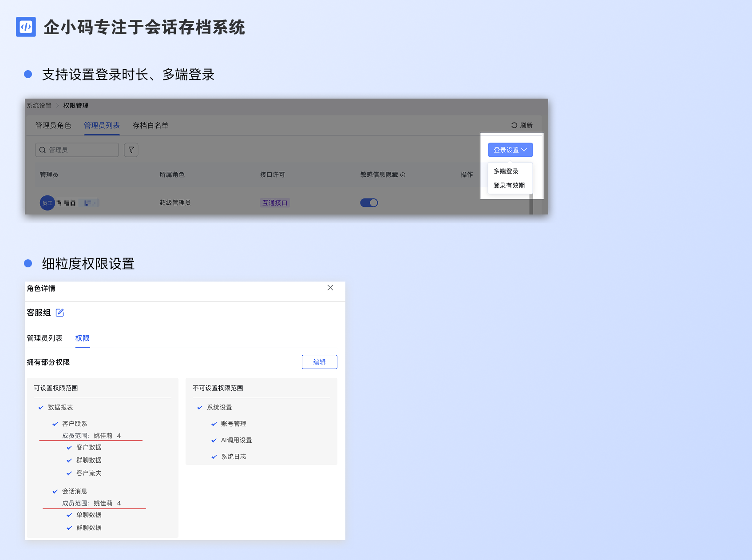Click the 系统设置 breadcrumb link
The height and width of the screenshot is (560, 752).
(39, 106)
